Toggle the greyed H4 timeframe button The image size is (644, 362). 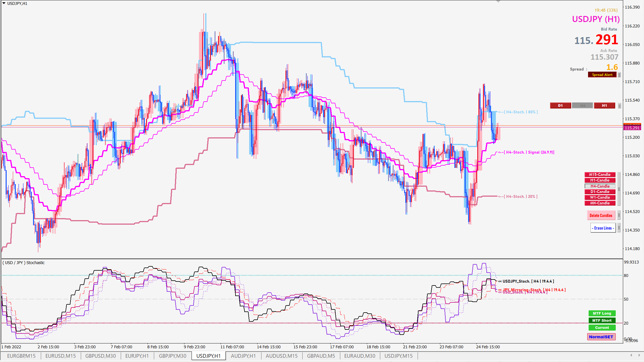(x=583, y=106)
